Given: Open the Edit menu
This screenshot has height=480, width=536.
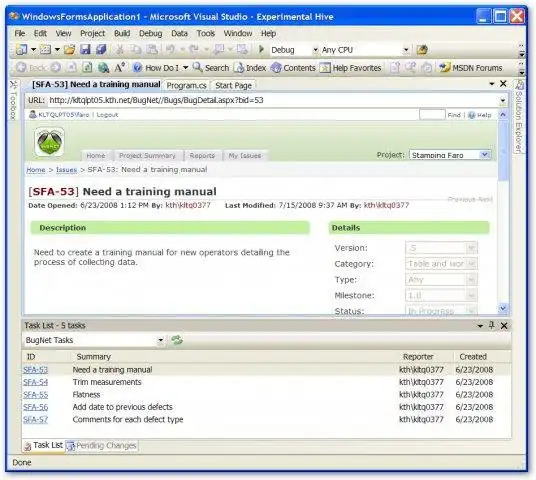Looking at the screenshot, I should 40,34.
